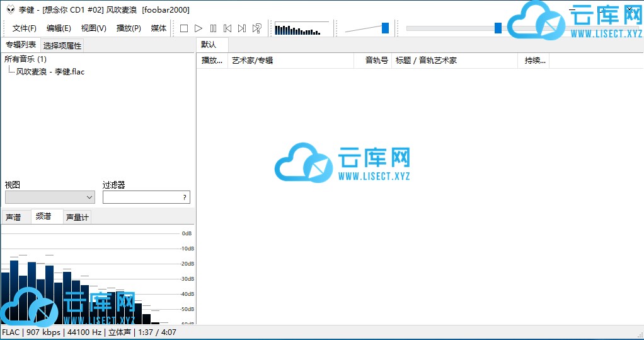
Task: Start playback with the Play button
Action: (x=198, y=28)
